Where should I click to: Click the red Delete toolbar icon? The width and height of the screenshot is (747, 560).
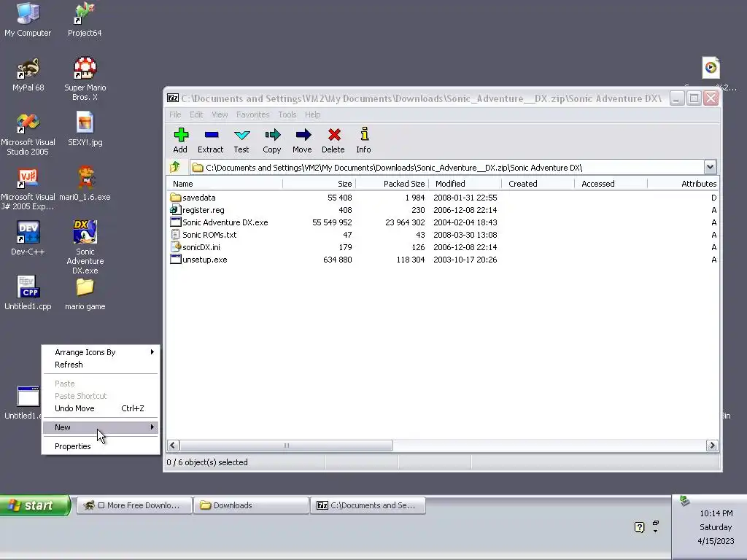pos(333,135)
